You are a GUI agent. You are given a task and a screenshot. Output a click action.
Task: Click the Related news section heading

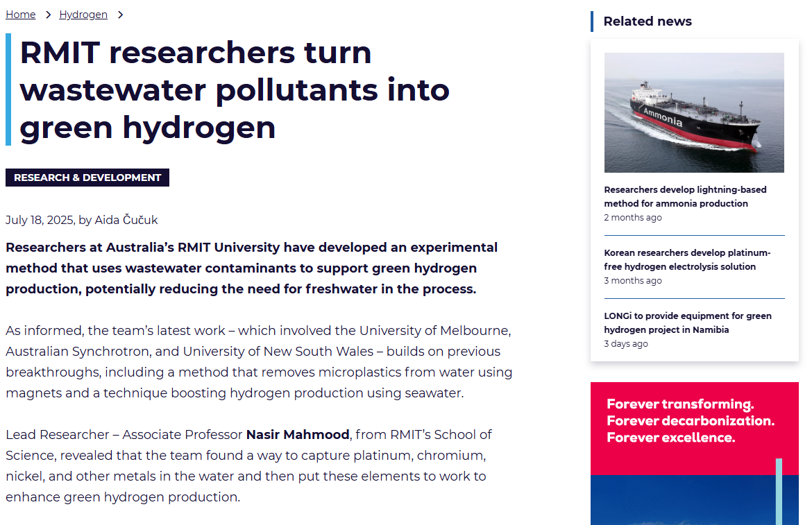tap(647, 21)
